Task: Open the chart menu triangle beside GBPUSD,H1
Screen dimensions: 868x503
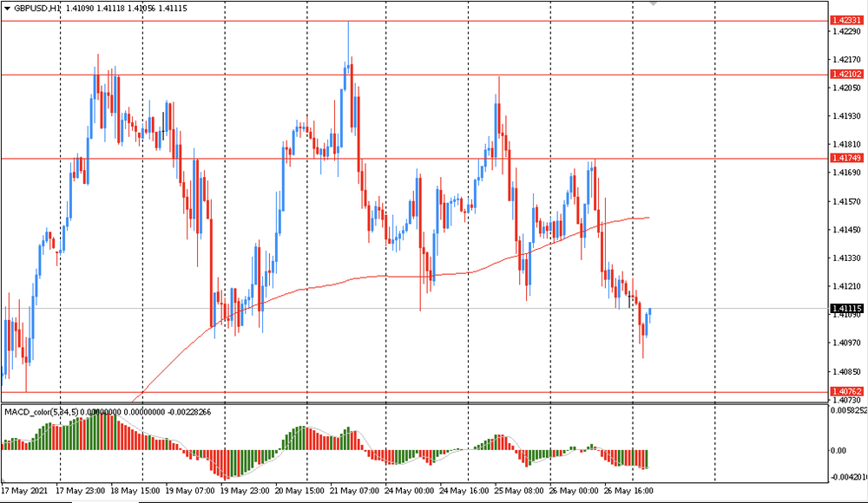Action: [x=7, y=9]
